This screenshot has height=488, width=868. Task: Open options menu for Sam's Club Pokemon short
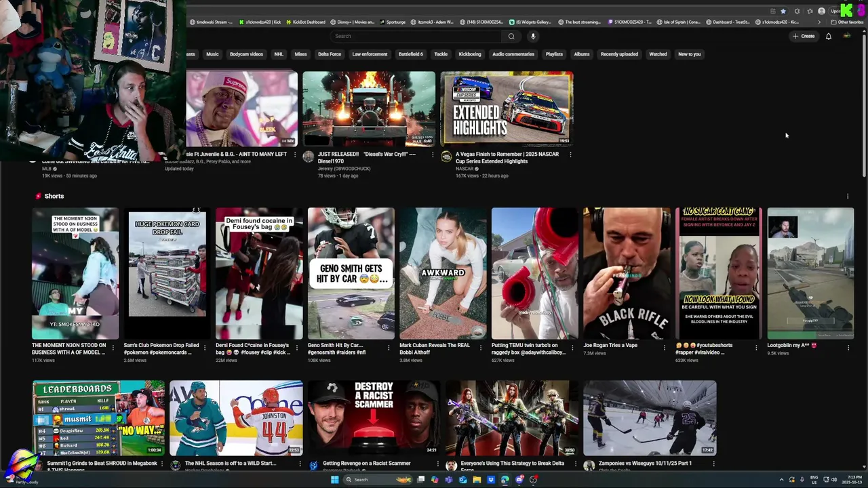click(204, 346)
